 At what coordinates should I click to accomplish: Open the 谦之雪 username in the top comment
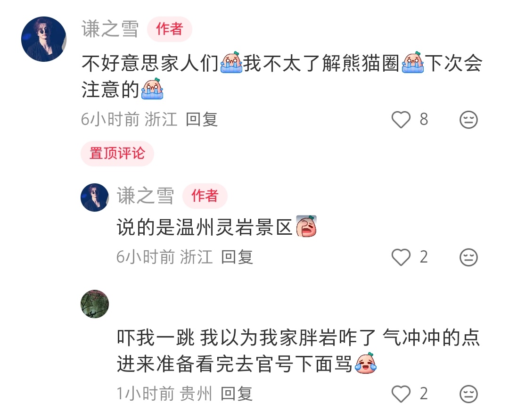click(110, 29)
